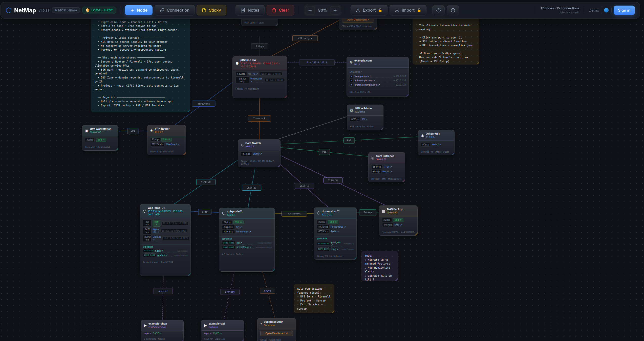Image resolution: width=644 pixels, height=341 pixels.
Task: Open Redis link on db-master-01
Action: point(334,231)
